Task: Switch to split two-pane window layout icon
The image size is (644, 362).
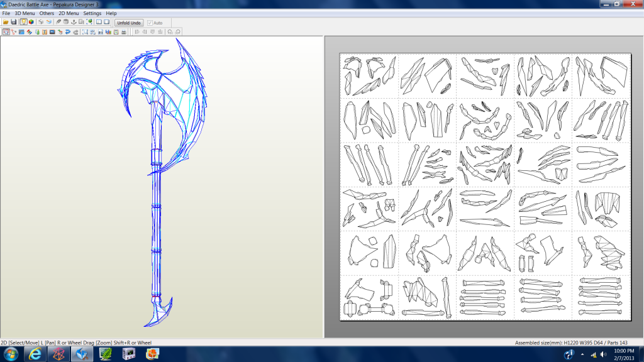Action: tap(99, 22)
